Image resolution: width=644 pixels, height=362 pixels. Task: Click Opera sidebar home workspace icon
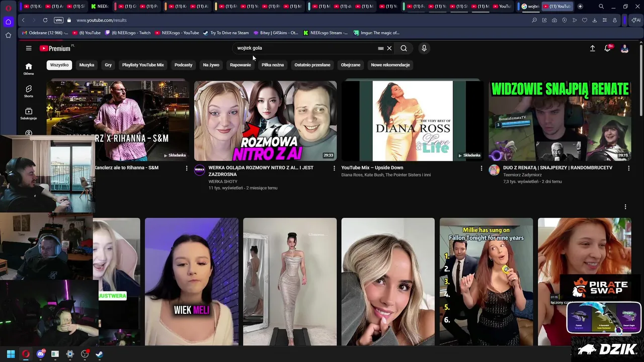8,22
